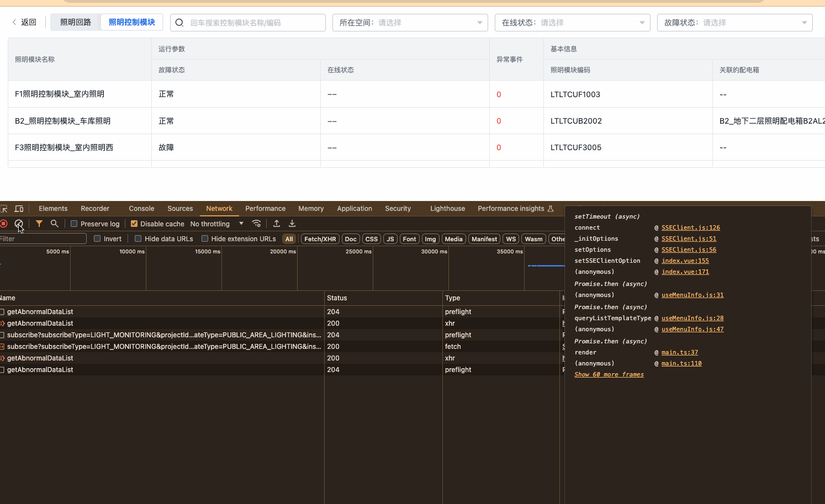Click the back arrow 返回
This screenshot has height=504, width=825.
click(x=24, y=22)
